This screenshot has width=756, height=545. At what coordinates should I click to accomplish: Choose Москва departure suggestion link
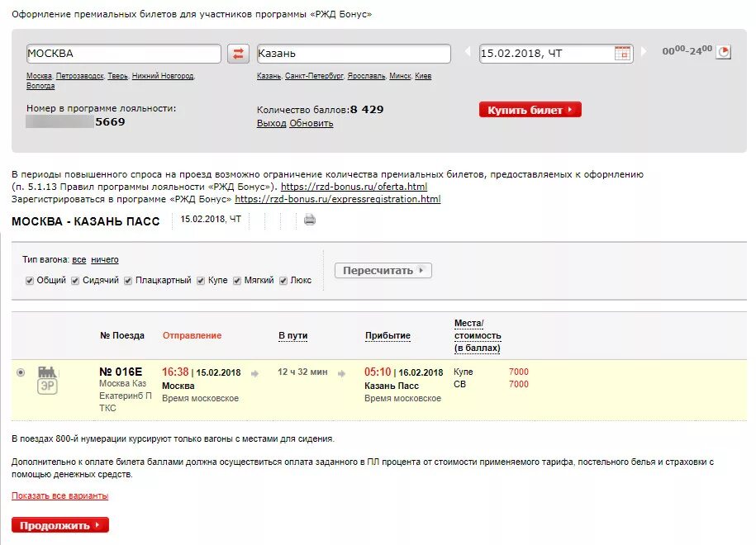tap(39, 76)
